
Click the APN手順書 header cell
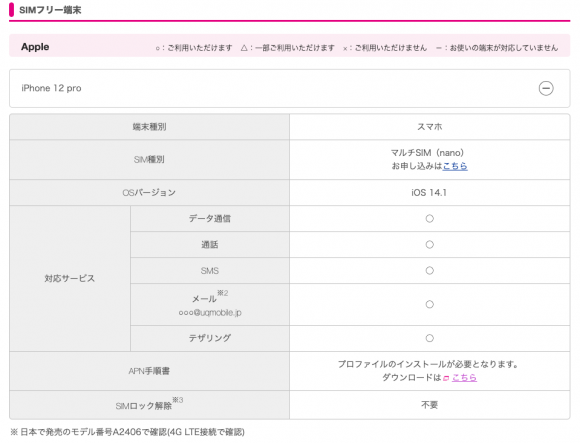[x=149, y=371]
